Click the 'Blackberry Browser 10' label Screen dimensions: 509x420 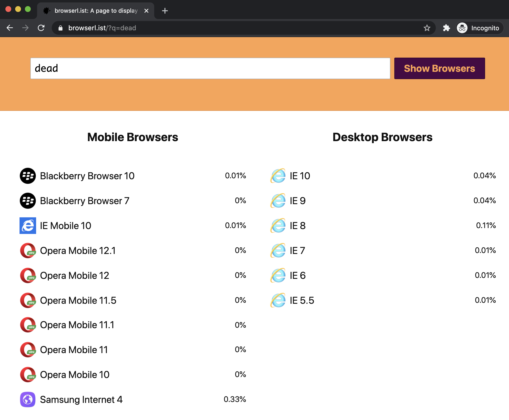point(87,176)
